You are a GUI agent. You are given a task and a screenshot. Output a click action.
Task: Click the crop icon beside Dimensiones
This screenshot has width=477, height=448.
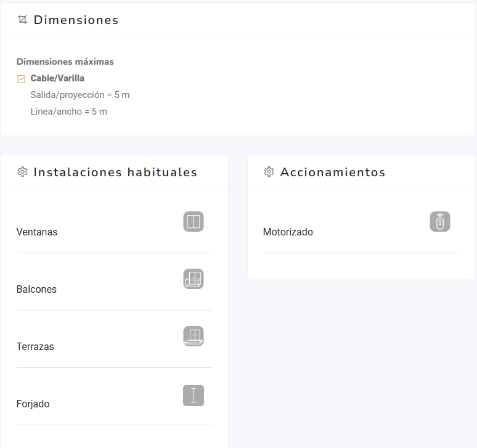coord(23,20)
